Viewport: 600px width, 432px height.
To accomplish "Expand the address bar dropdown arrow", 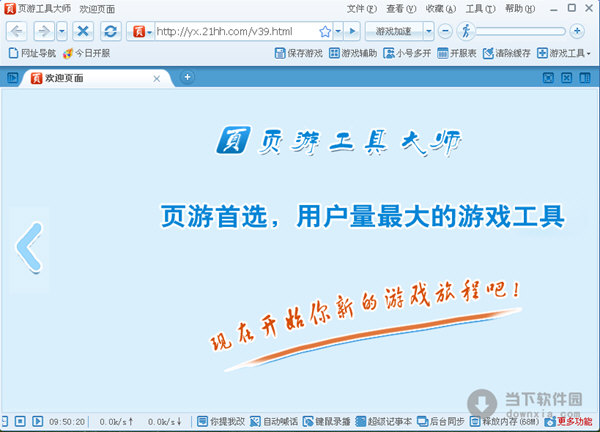I will (x=338, y=31).
